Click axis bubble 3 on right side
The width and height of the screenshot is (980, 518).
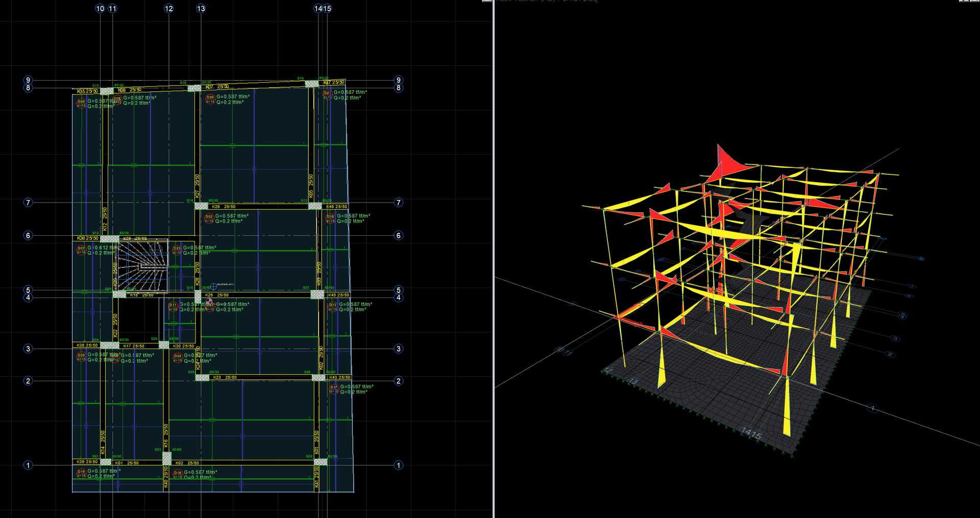[x=399, y=349]
